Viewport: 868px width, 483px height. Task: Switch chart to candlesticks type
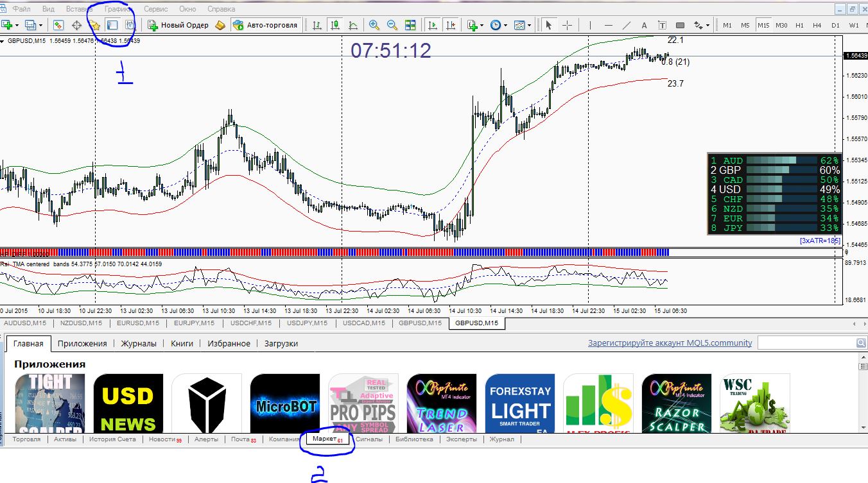(334, 25)
